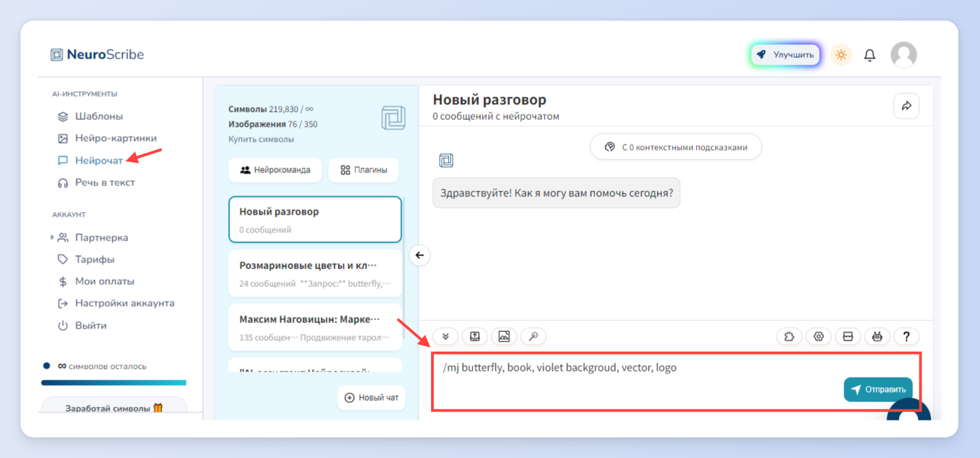Click the Новый чат button
The height and width of the screenshot is (458, 980).
[371, 397]
